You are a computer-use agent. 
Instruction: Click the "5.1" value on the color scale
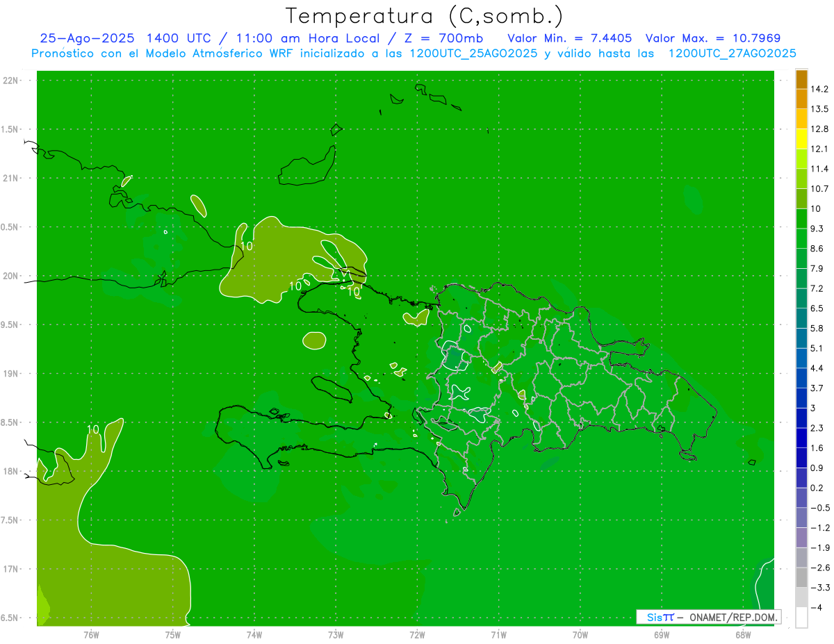[817, 348]
